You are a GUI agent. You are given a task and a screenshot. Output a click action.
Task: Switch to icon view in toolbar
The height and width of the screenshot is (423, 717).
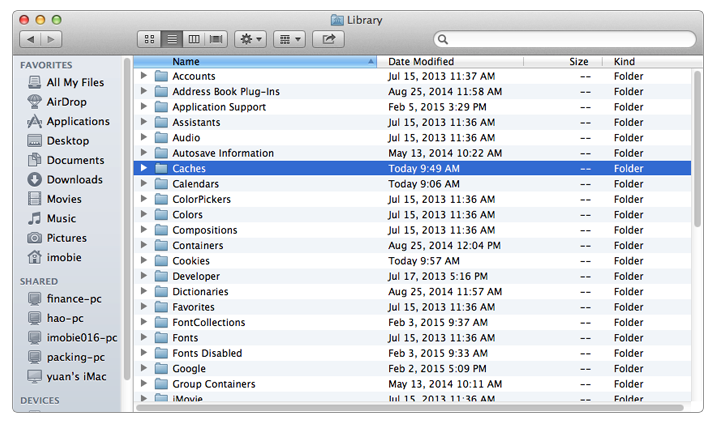click(x=150, y=39)
